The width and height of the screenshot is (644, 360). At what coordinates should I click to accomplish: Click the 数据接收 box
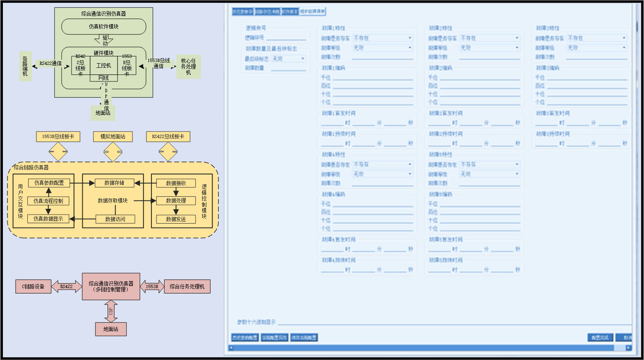tap(176, 183)
